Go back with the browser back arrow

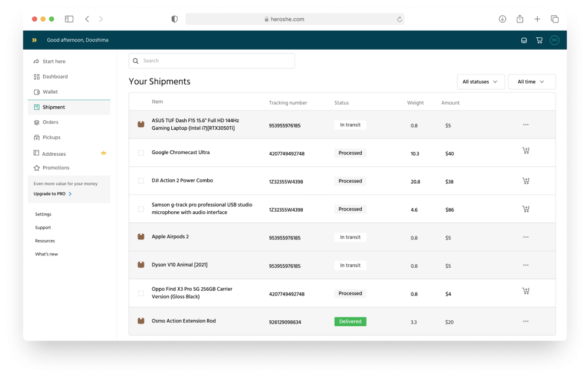pos(87,19)
